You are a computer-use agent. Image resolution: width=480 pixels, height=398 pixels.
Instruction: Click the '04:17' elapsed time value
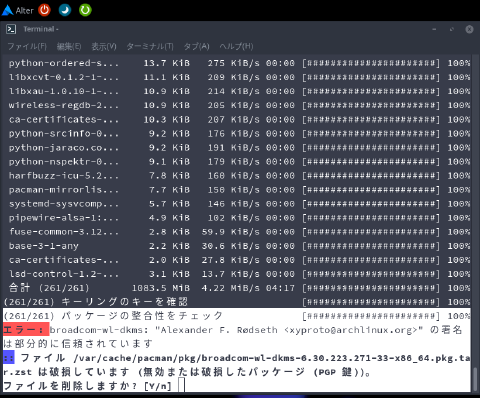(x=280, y=288)
